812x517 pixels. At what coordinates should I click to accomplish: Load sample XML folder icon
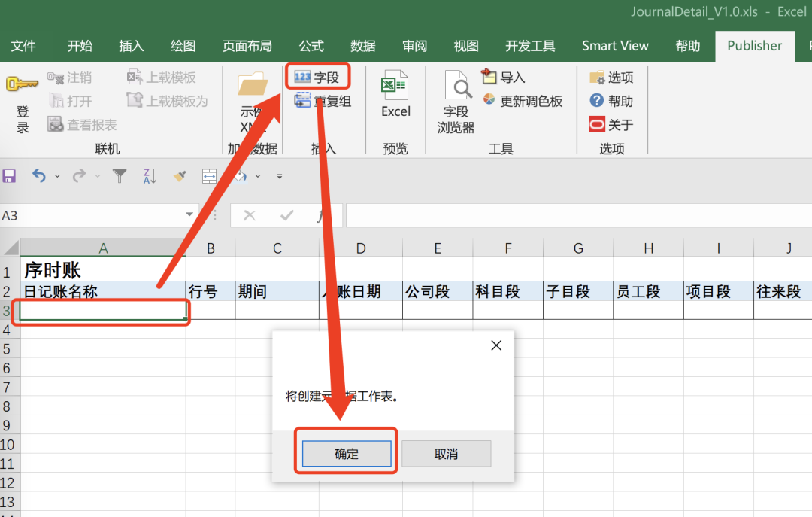click(252, 84)
